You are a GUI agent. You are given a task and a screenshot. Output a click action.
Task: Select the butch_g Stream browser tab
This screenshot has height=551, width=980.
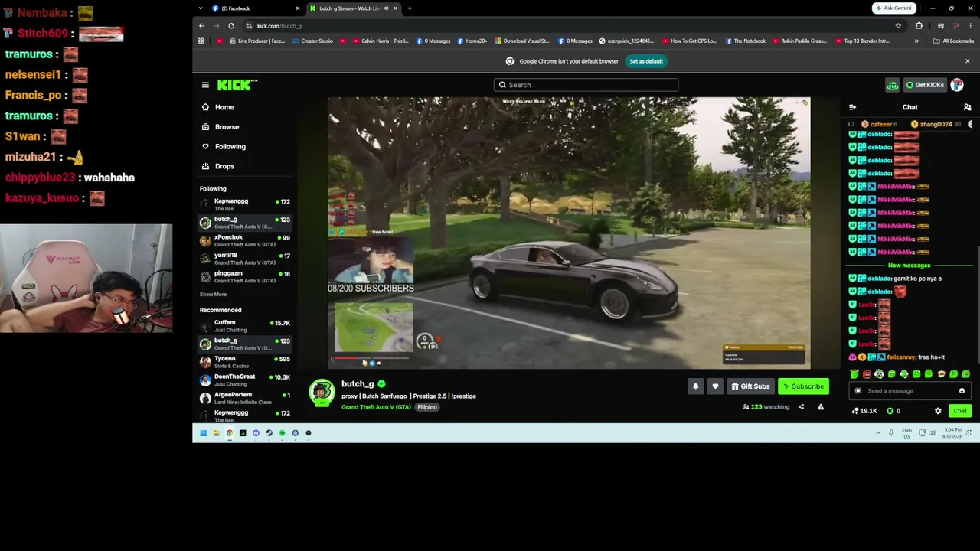[x=353, y=8]
